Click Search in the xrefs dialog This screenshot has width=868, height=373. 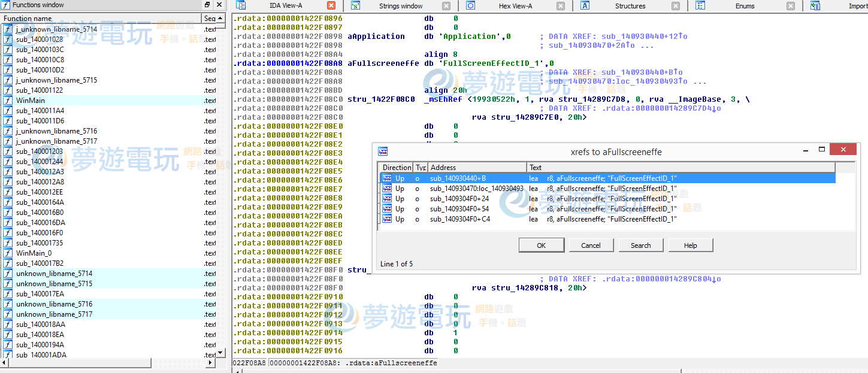pos(640,245)
